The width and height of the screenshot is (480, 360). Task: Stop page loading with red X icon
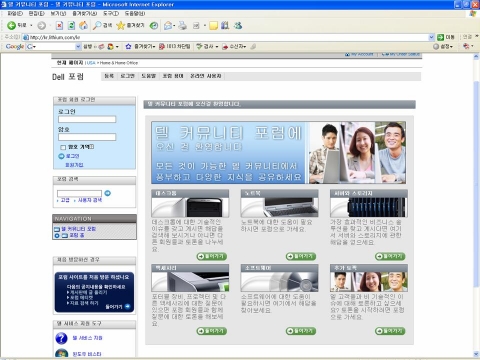click(x=59, y=25)
